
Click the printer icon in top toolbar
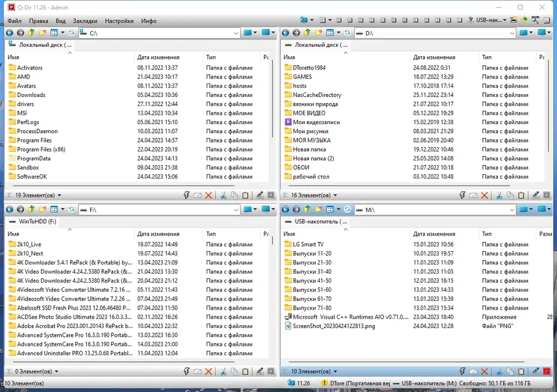tap(514, 20)
